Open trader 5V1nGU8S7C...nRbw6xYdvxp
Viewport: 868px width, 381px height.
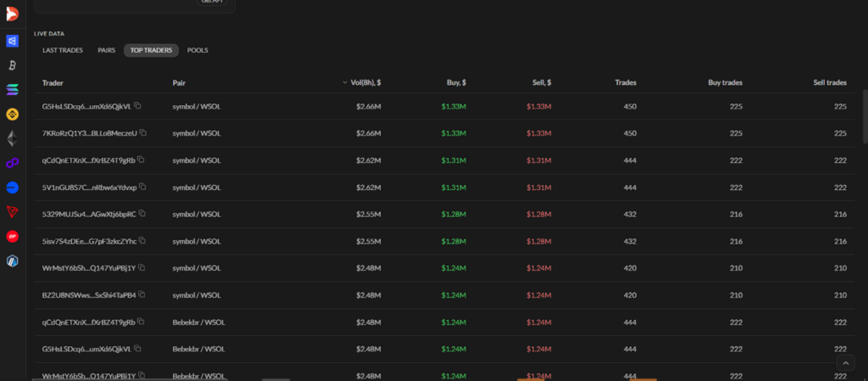89,188
